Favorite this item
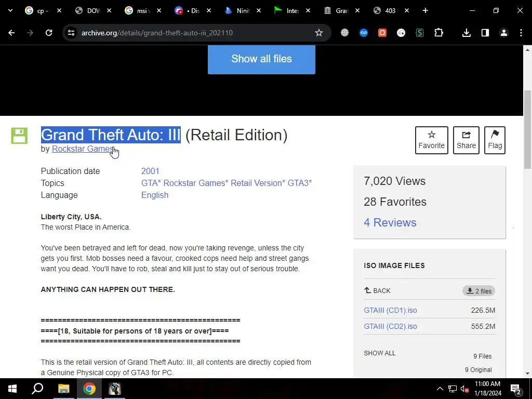The height and width of the screenshot is (399, 532). (431, 140)
